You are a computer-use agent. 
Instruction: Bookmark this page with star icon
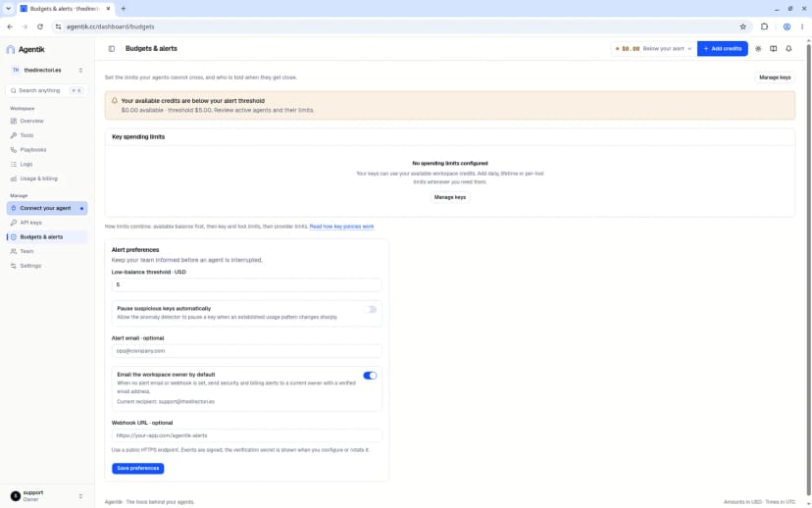(x=743, y=26)
